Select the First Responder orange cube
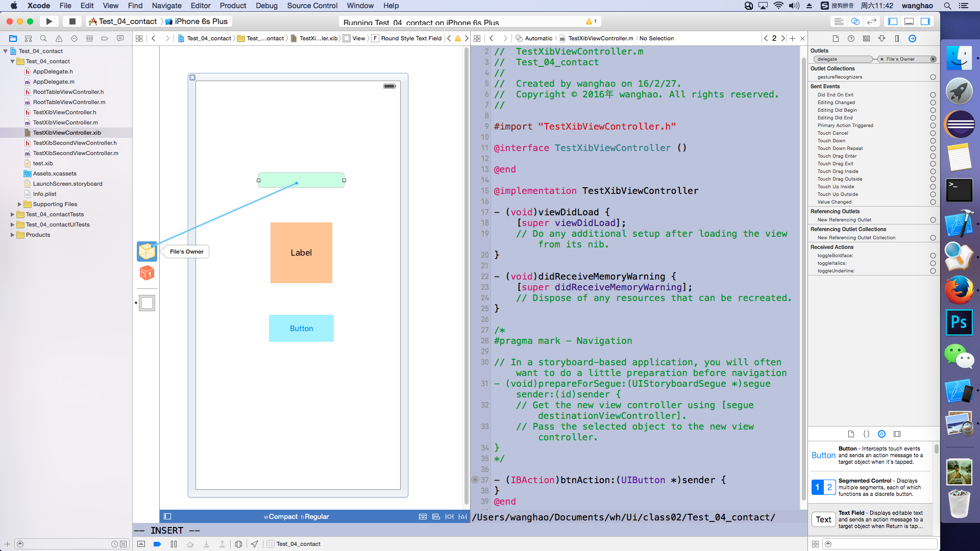Viewport: 980px width, 551px height. coord(147,273)
